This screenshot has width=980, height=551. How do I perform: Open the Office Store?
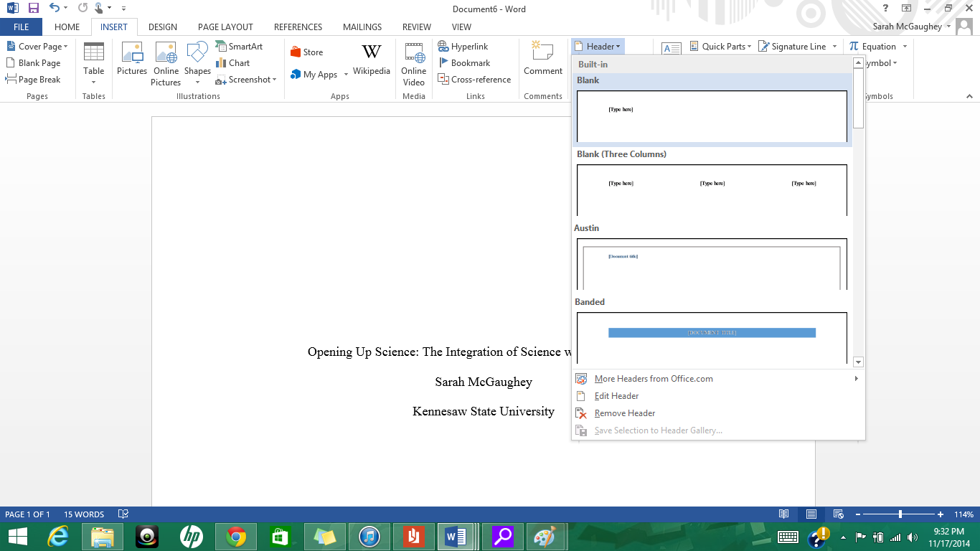(307, 52)
